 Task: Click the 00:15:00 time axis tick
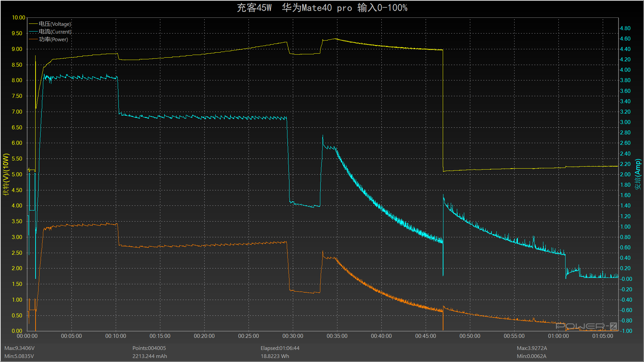(x=160, y=336)
